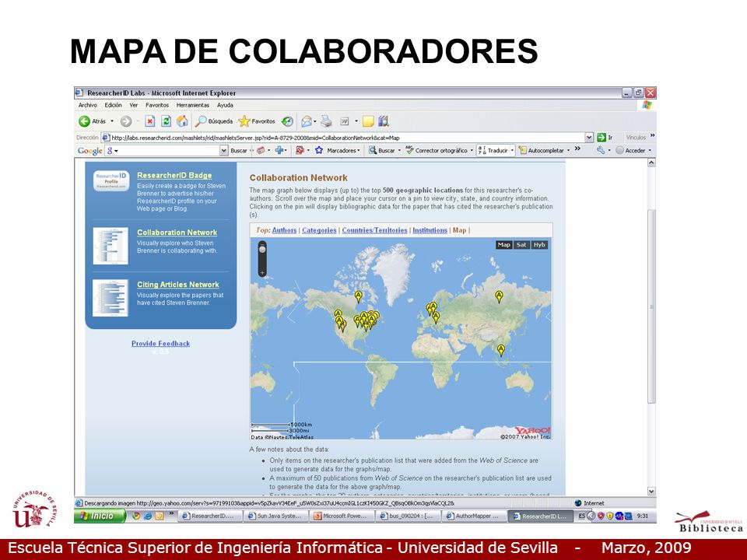Image resolution: width=747 pixels, height=560 pixels.
Task: Open the Google search box dropdown
Action: click(x=224, y=150)
